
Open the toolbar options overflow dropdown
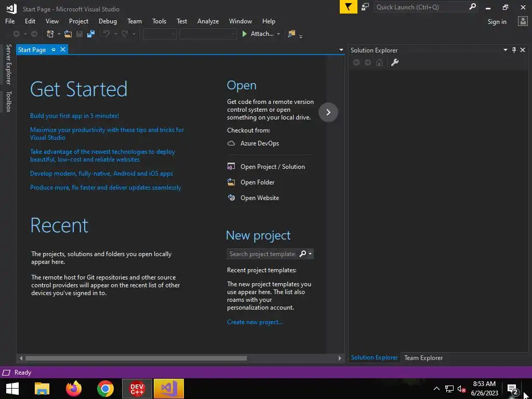(x=301, y=36)
